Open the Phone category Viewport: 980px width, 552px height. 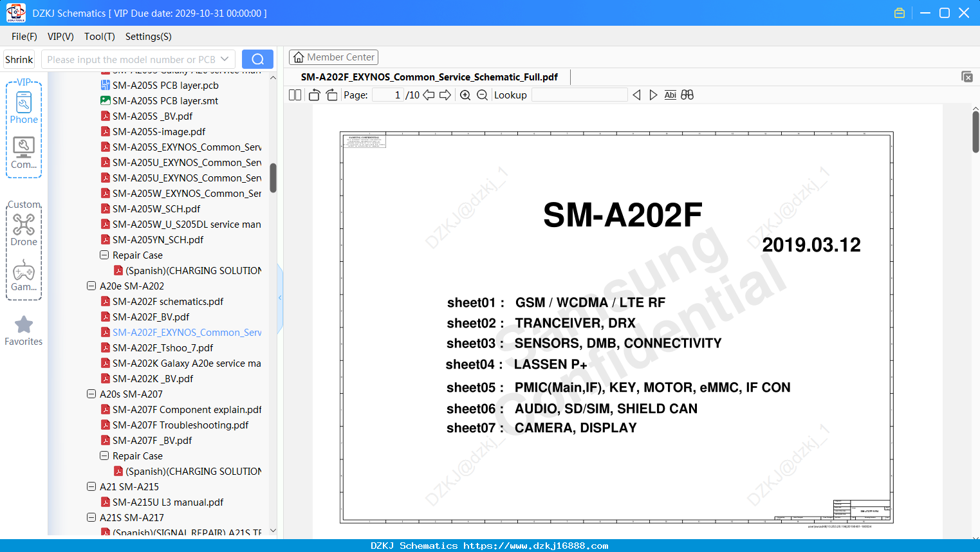[x=24, y=107]
